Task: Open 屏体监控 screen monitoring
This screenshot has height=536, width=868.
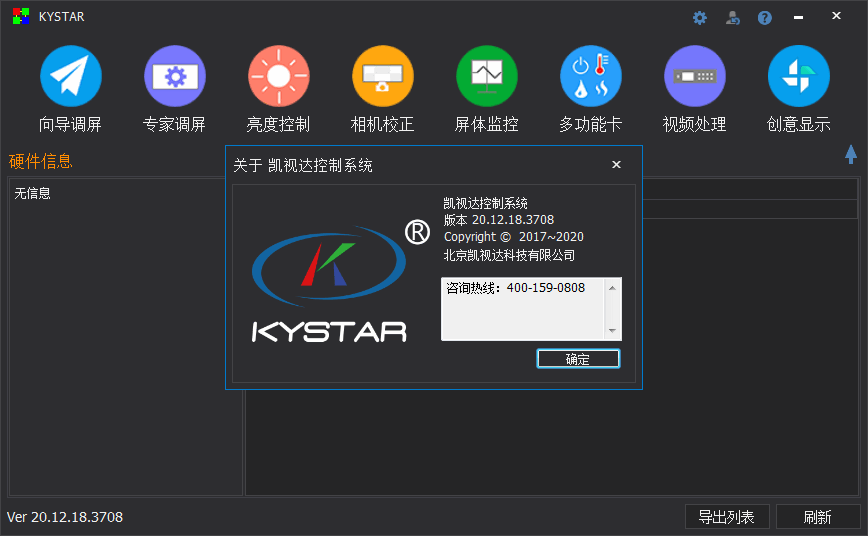Action: (487, 76)
